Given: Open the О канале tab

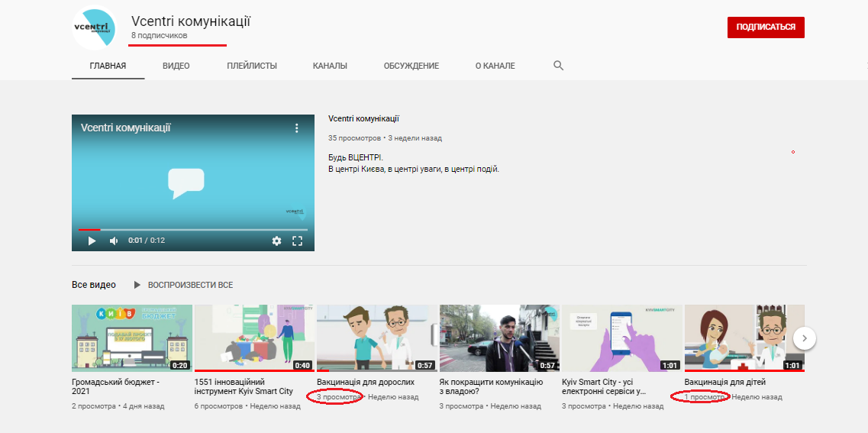Looking at the screenshot, I should [495, 66].
